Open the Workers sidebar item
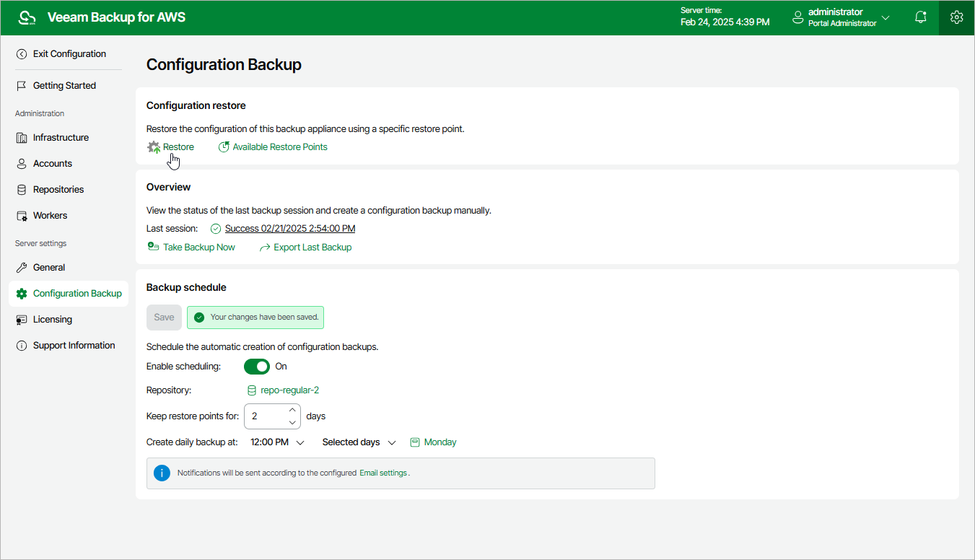This screenshot has height=560, width=975. tap(50, 216)
